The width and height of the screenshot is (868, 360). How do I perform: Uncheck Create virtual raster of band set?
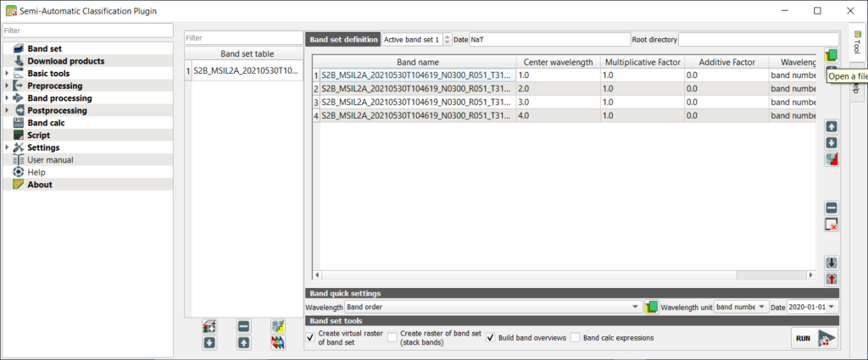[x=310, y=338]
